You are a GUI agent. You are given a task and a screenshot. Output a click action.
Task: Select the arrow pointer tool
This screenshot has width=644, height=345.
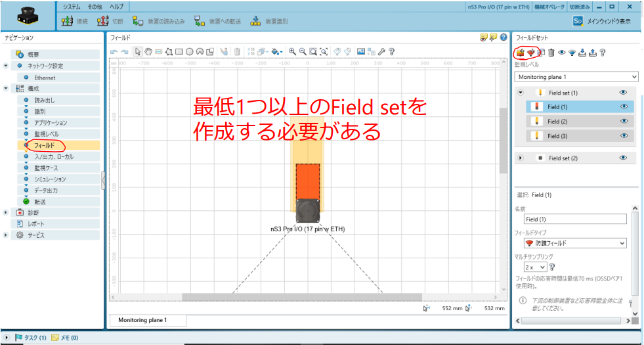point(138,52)
